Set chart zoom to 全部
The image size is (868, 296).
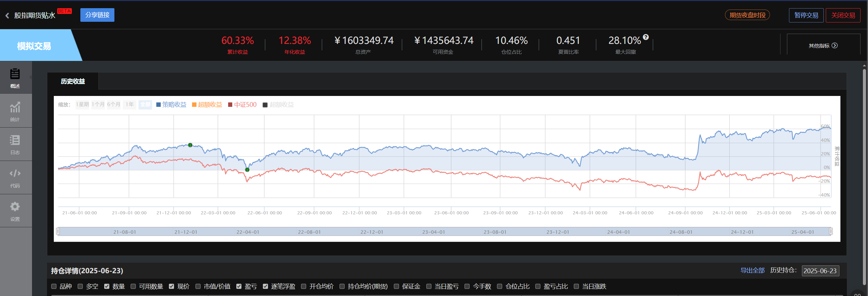point(145,104)
